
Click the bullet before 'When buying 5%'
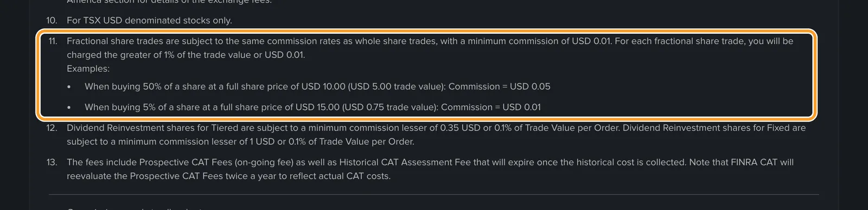(x=69, y=107)
